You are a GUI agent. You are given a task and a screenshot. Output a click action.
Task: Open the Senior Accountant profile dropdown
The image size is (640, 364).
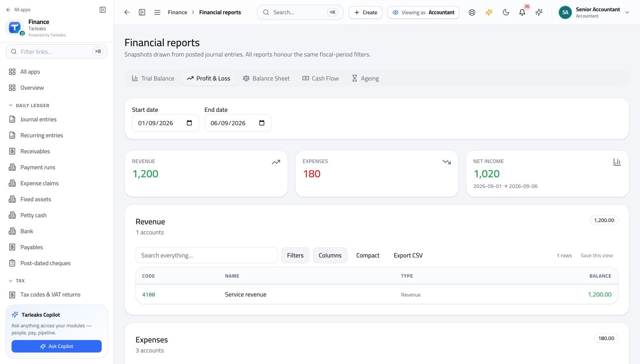point(594,12)
